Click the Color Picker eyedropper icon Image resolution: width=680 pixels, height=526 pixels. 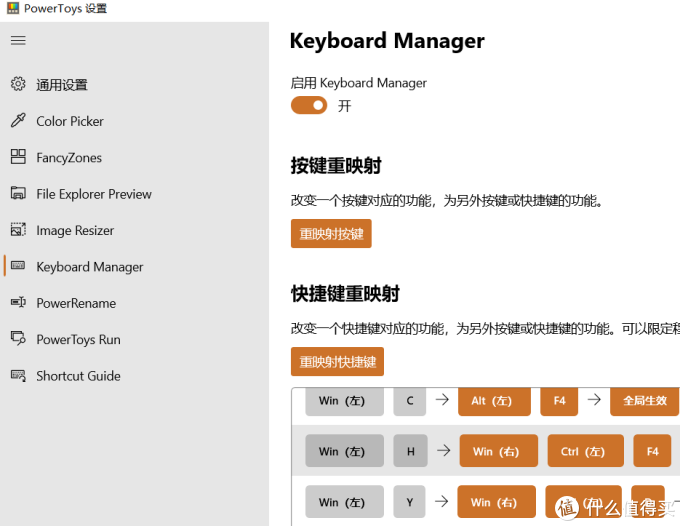[18, 120]
